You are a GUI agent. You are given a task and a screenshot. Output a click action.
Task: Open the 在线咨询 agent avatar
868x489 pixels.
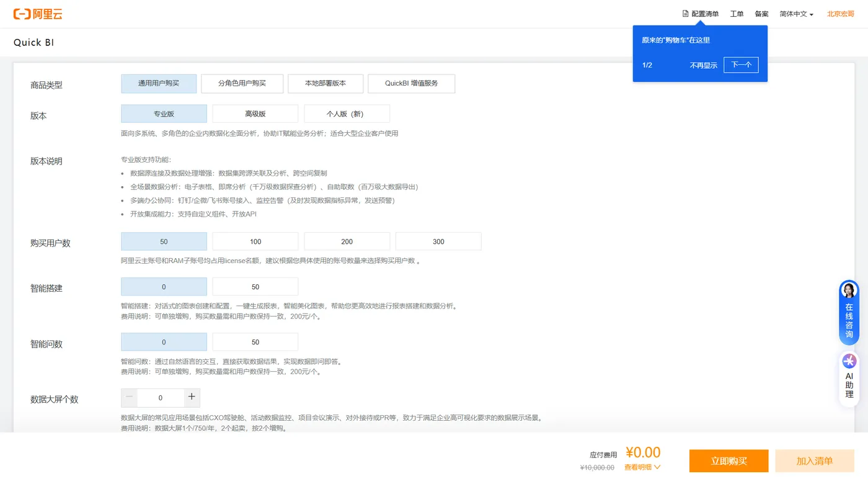click(849, 290)
